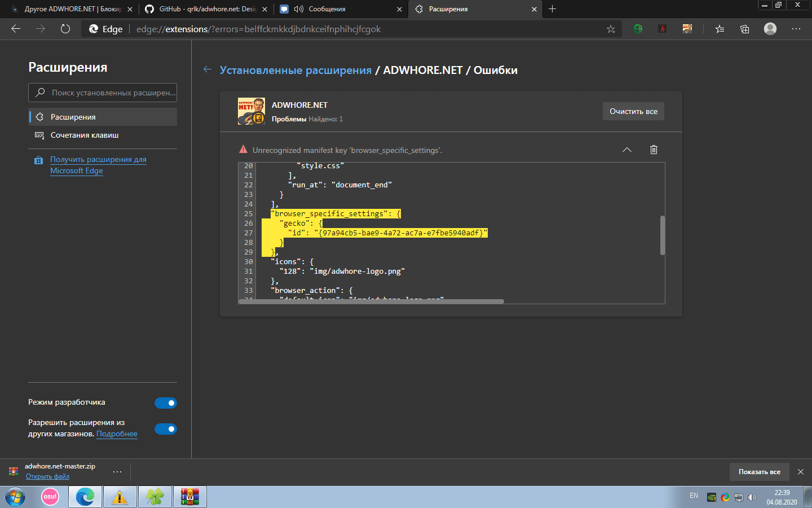Image resolution: width=812 pixels, height=508 pixels.
Task: Click the browser forward arrow
Action: (41, 29)
